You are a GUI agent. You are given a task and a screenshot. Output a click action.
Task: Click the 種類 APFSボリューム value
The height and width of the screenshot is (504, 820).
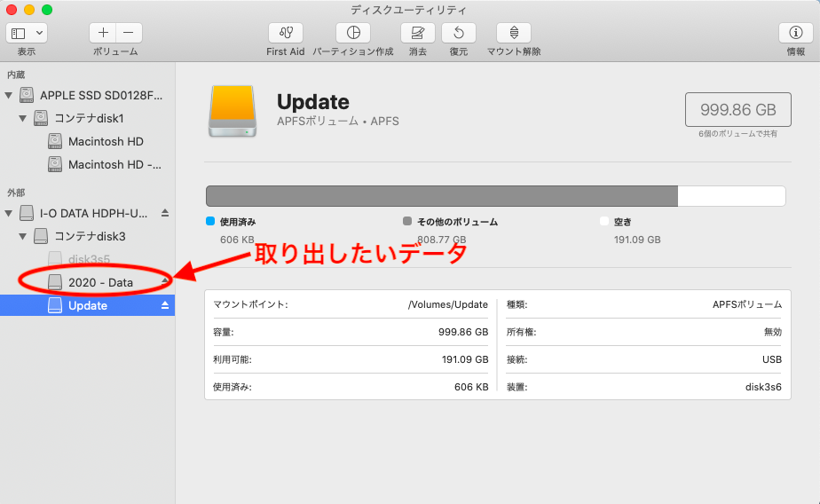(x=747, y=304)
